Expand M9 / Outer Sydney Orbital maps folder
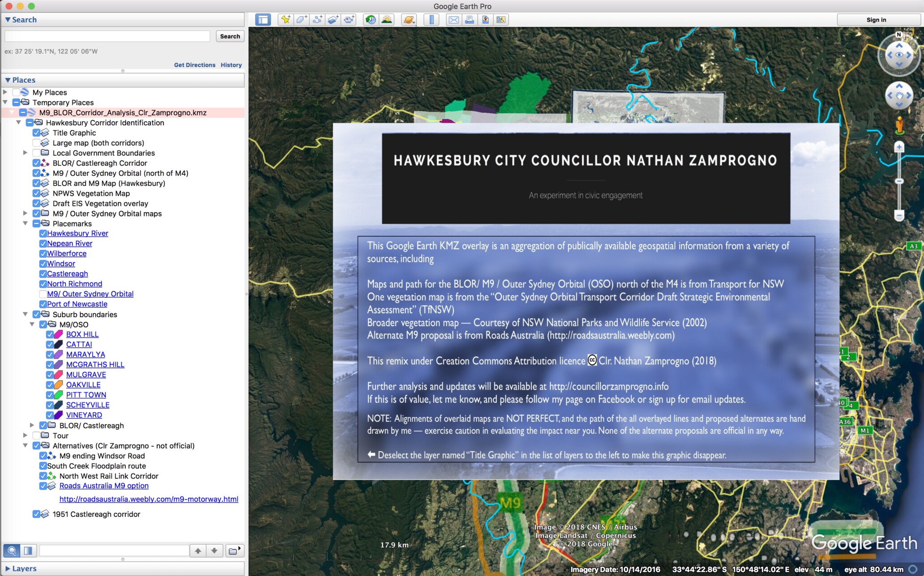The width and height of the screenshot is (924, 576). tap(26, 213)
